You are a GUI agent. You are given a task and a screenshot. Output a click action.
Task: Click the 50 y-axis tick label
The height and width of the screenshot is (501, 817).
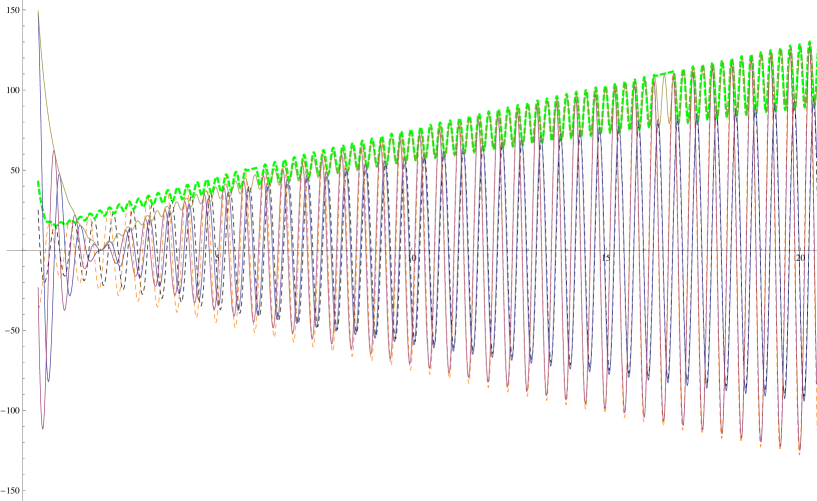pyautogui.click(x=13, y=170)
